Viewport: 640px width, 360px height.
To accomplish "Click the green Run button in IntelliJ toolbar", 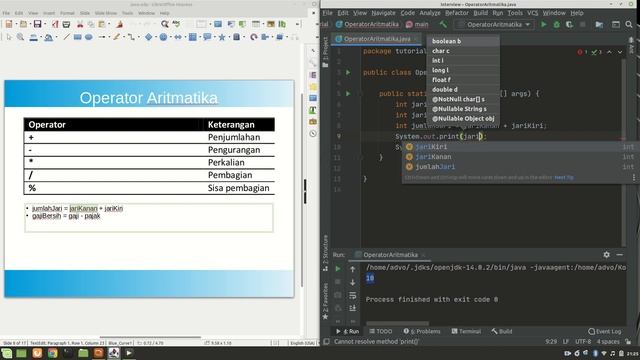I will [543, 24].
